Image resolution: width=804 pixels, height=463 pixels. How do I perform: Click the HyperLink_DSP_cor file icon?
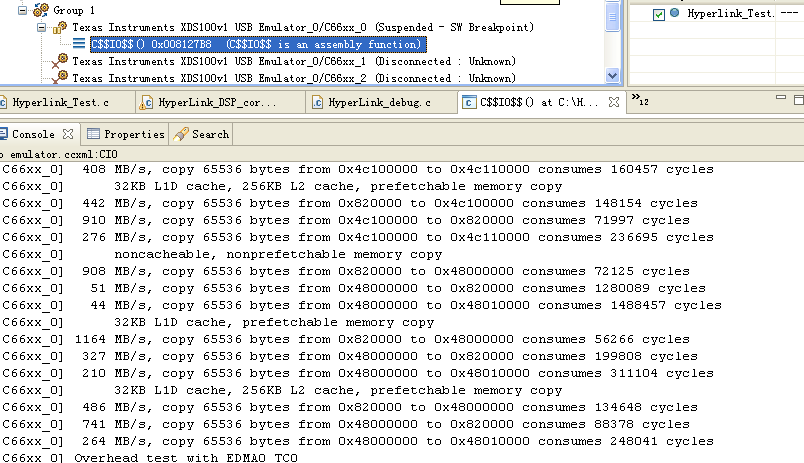click(146, 103)
